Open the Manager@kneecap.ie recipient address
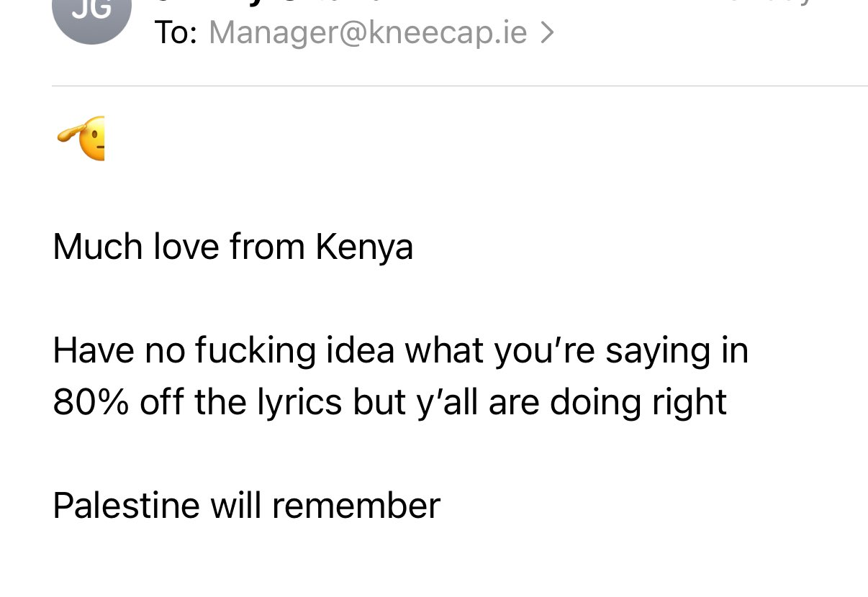This screenshot has width=868, height=597. coord(368,32)
